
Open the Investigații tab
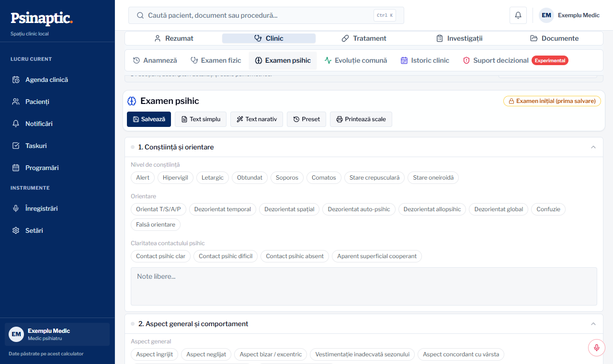point(459,38)
